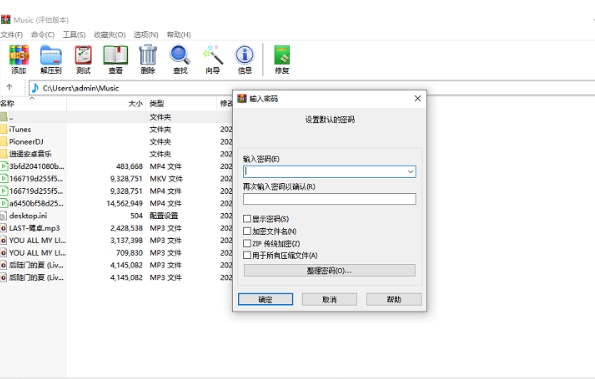Click the sort arrow above the 名称 column
The width and height of the screenshot is (595, 379).
click(x=32, y=98)
